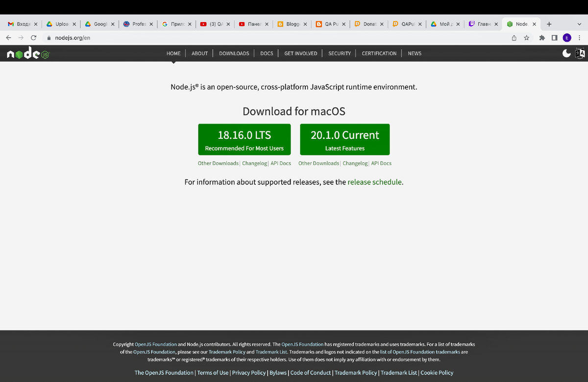The height and width of the screenshot is (382, 588).
Task: Open Changelog under LTS
Action: (x=254, y=163)
